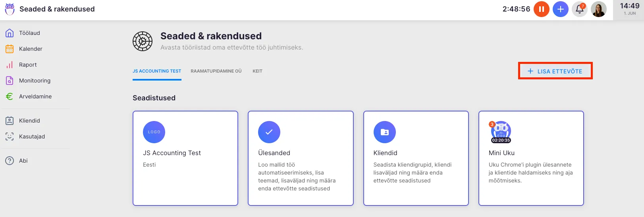The width and height of the screenshot is (644, 217).
Task: Open Monitooring in the sidebar
Action: pos(35,81)
